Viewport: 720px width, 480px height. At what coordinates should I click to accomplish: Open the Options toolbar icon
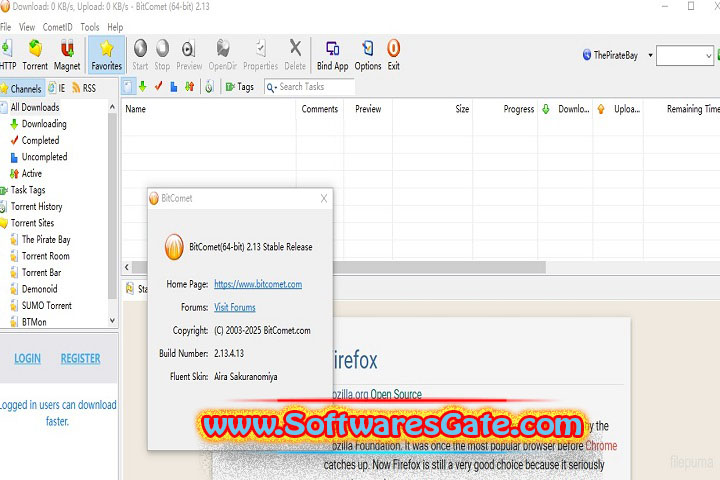368,55
